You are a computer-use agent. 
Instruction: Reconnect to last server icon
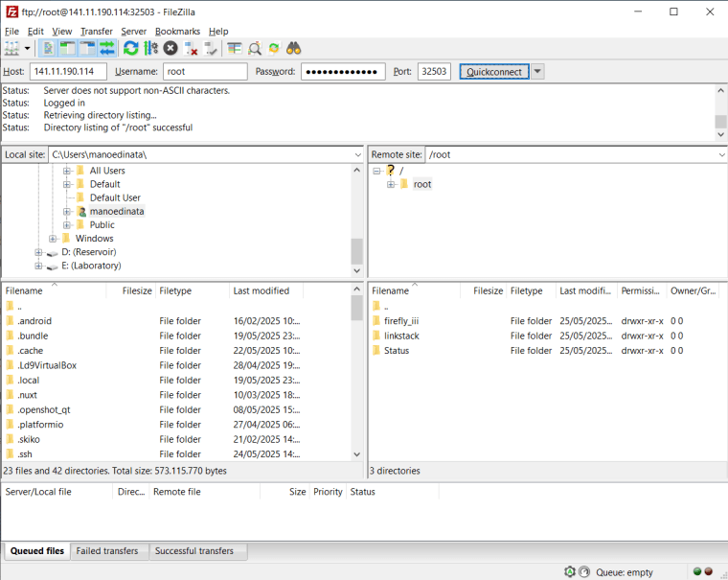pos(211,48)
